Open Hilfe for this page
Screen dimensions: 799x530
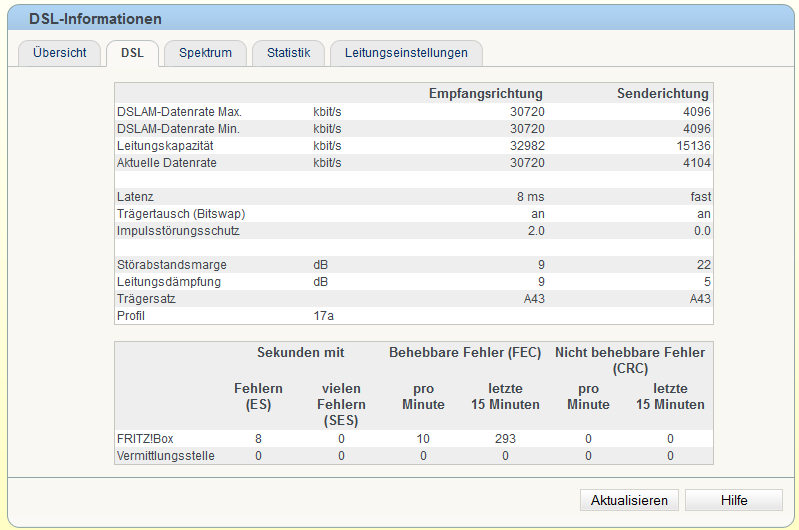(734, 500)
